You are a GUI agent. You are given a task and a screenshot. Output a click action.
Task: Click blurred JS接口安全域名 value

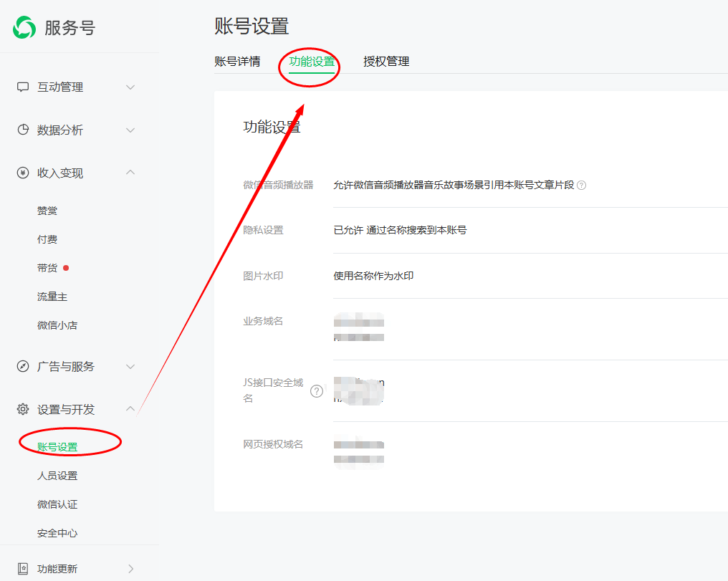(x=359, y=390)
